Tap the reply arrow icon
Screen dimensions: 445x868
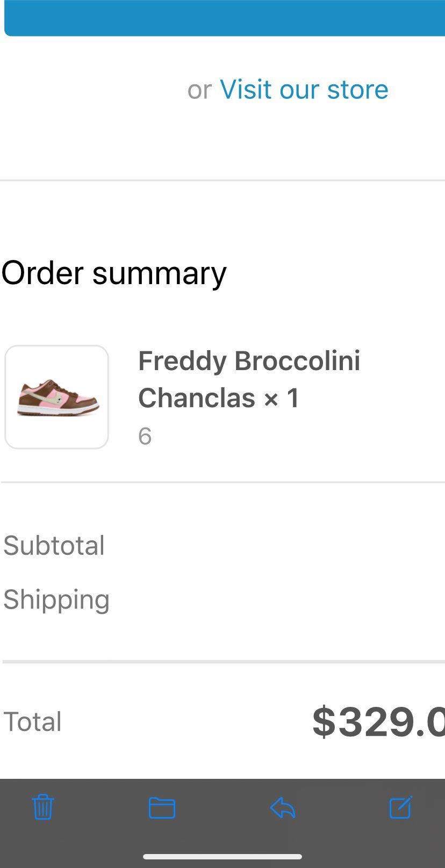283,807
